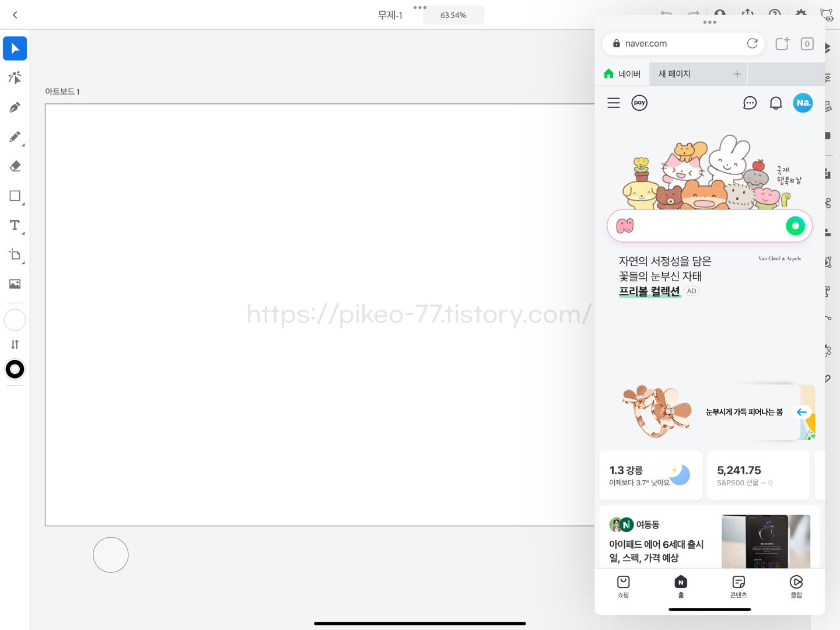Open the zoom percentage dropdown
840x630 pixels.
tap(453, 15)
